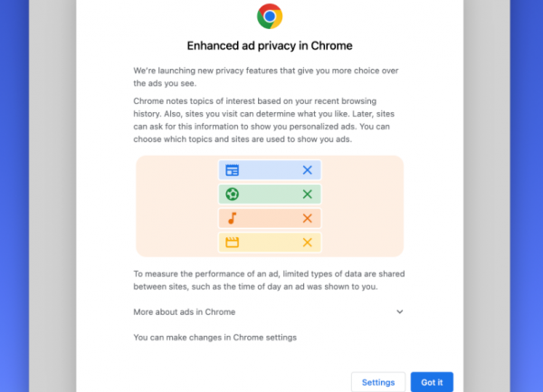Click the yellow film clapperboard topic icon
The width and height of the screenshot is (543, 392).
click(x=233, y=242)
